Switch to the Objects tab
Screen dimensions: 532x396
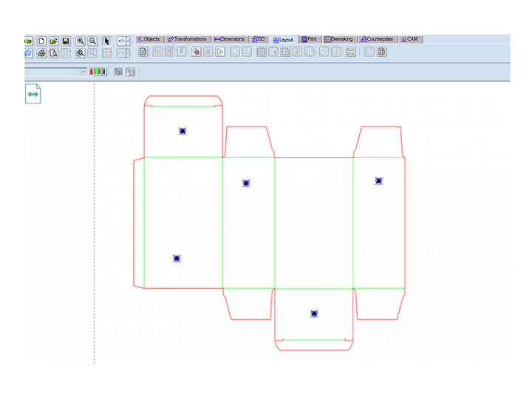click(x=149, y=39)
